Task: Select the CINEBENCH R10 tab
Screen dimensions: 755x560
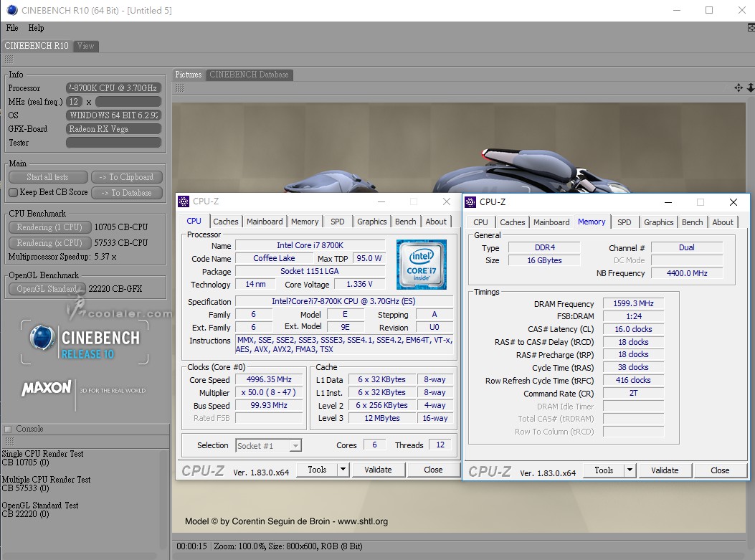Action: point(37,46)
